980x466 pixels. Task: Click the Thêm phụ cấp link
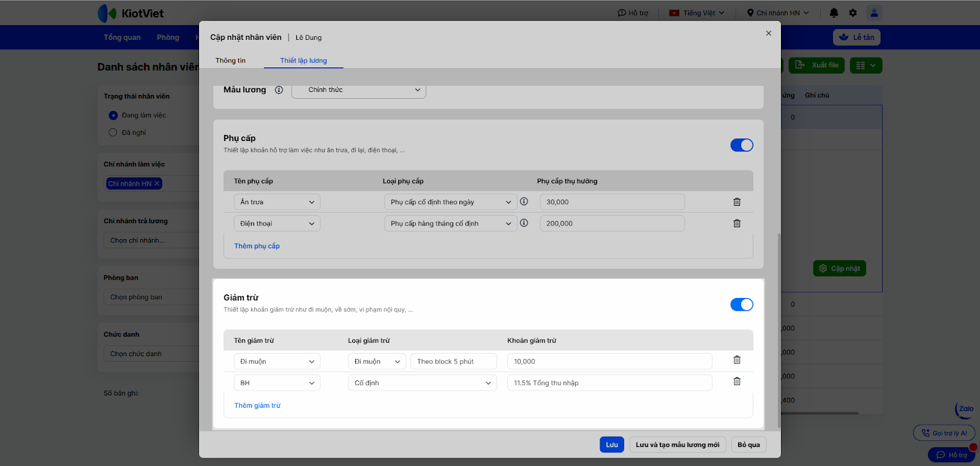tap(257, 246)
